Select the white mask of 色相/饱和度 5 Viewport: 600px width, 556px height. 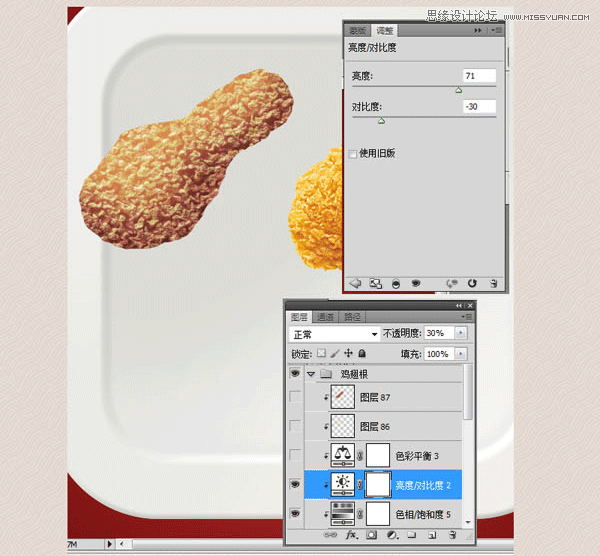[x=378, y=514]
